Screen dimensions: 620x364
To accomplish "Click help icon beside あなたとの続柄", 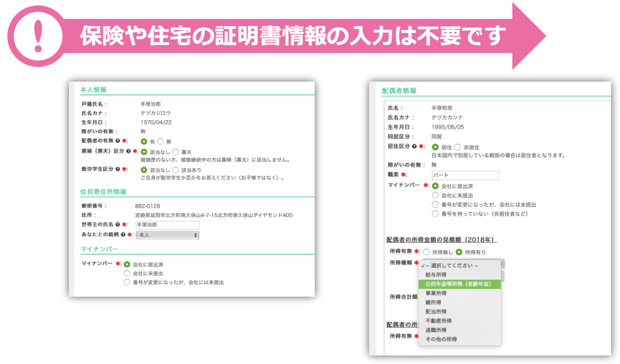I will point(123,234).
